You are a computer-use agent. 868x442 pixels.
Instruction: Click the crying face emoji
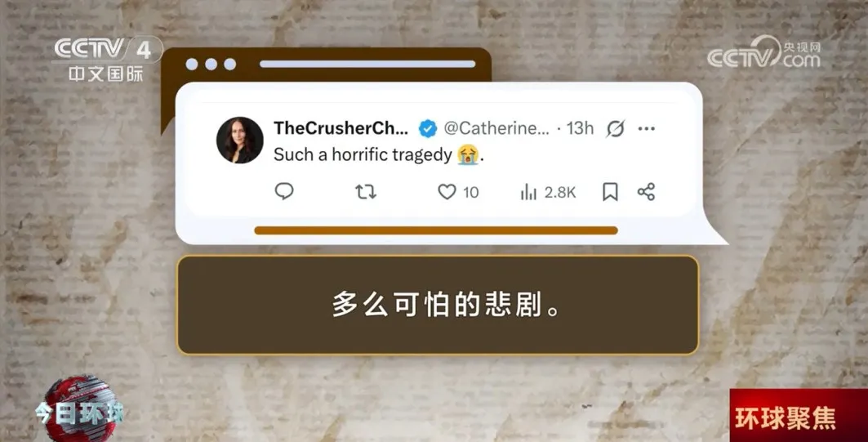tap(468, 154)
